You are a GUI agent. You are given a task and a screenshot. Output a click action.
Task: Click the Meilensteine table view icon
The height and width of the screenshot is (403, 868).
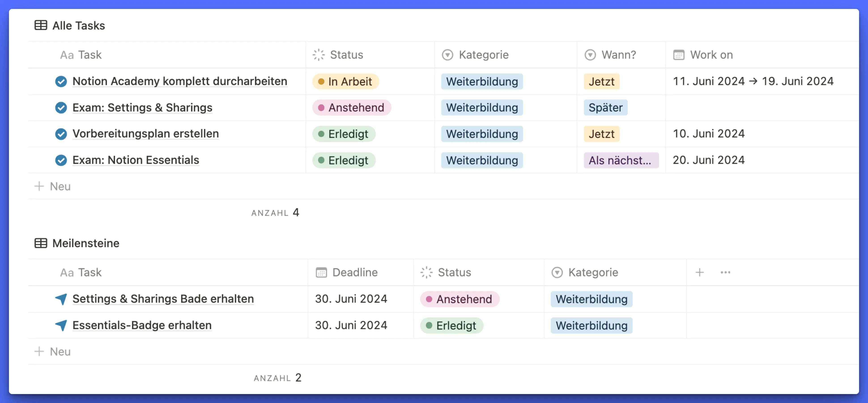click(x=41, y=243)
